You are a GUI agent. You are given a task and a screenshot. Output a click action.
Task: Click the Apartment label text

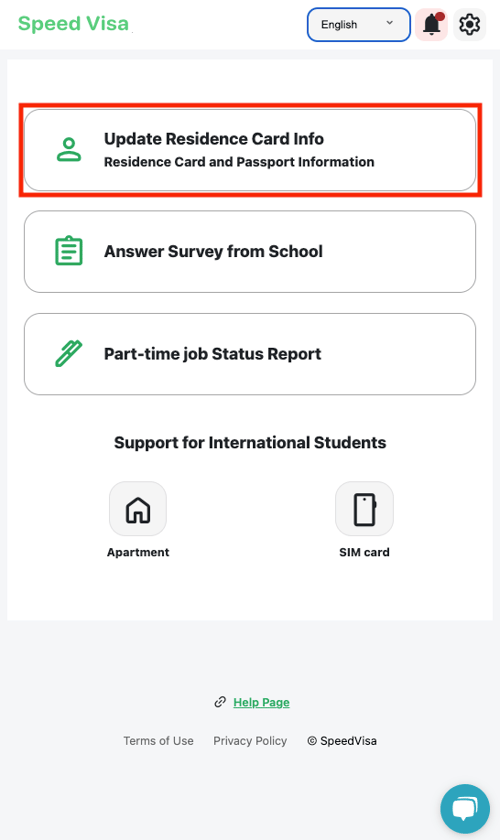[x=138, y=552]
